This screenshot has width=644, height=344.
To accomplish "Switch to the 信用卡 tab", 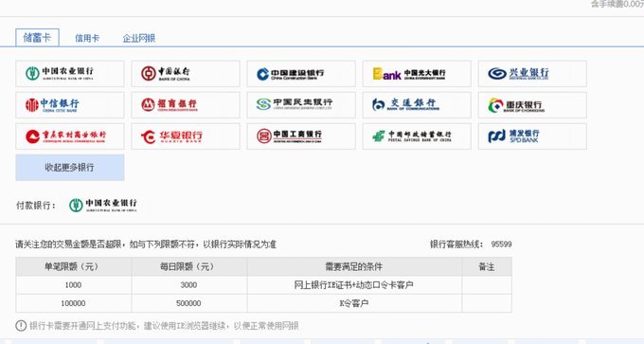I will (87, 38).
